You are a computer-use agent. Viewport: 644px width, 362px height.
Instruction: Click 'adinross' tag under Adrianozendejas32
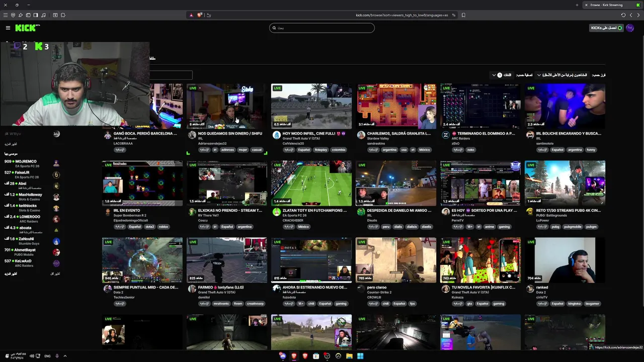pyautogui.click(x=227, y=150)
